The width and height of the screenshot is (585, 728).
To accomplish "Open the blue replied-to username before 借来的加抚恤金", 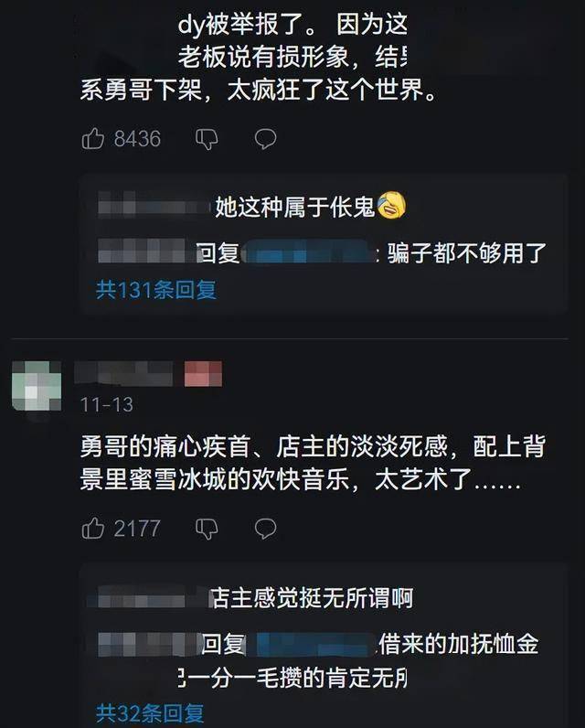I will (315, 645).
